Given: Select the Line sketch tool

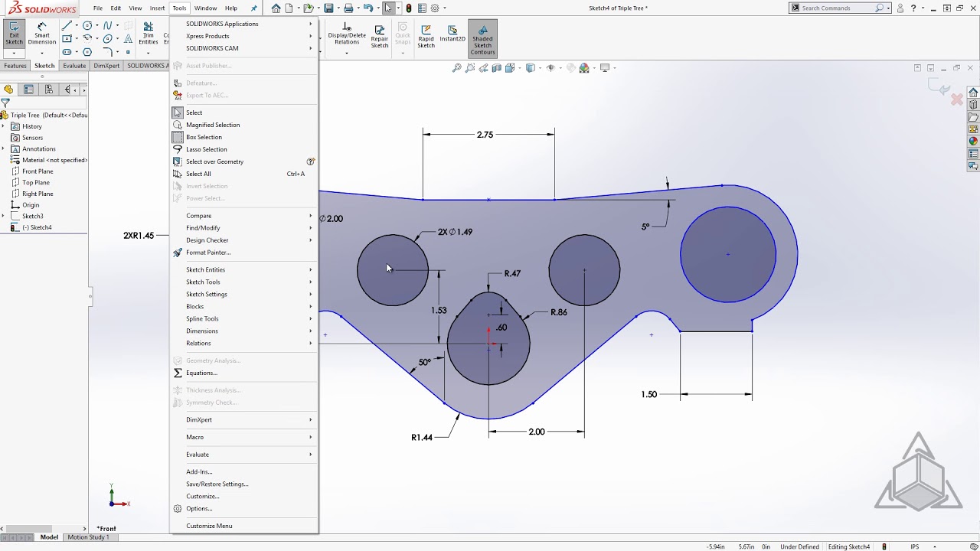Looking at the screenshot, I should [x=67, y=25].
